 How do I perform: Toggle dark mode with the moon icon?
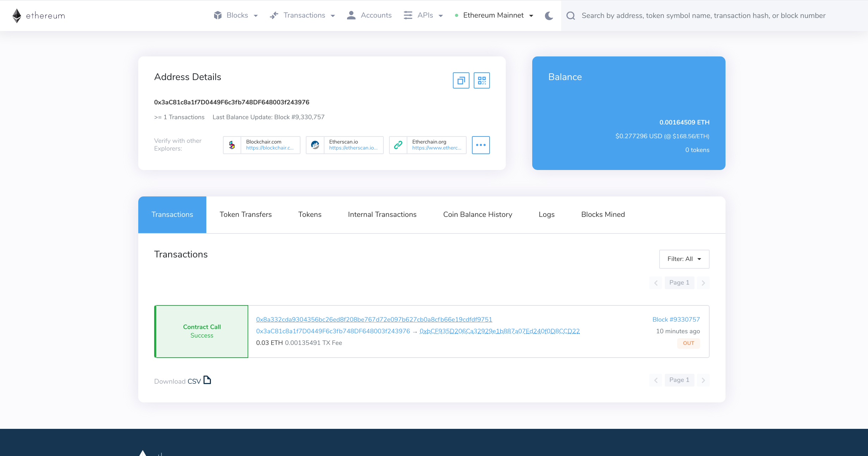[x=548, y=16]
